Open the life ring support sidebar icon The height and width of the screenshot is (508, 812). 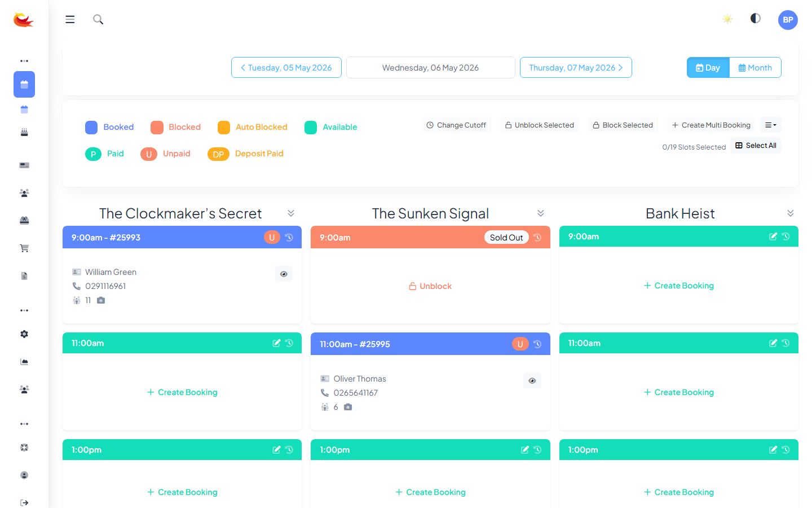click(x=24, y=448)
